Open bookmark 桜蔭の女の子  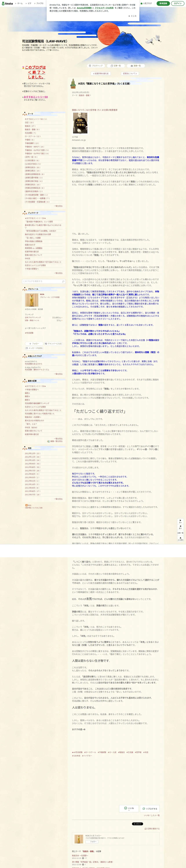coord(30,245)
